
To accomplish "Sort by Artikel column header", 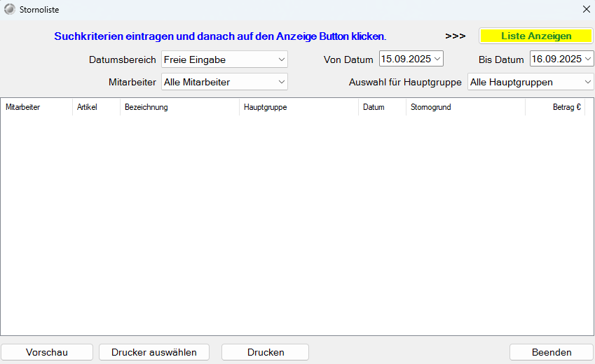I will pyautogui.click(x=96, y=107).
